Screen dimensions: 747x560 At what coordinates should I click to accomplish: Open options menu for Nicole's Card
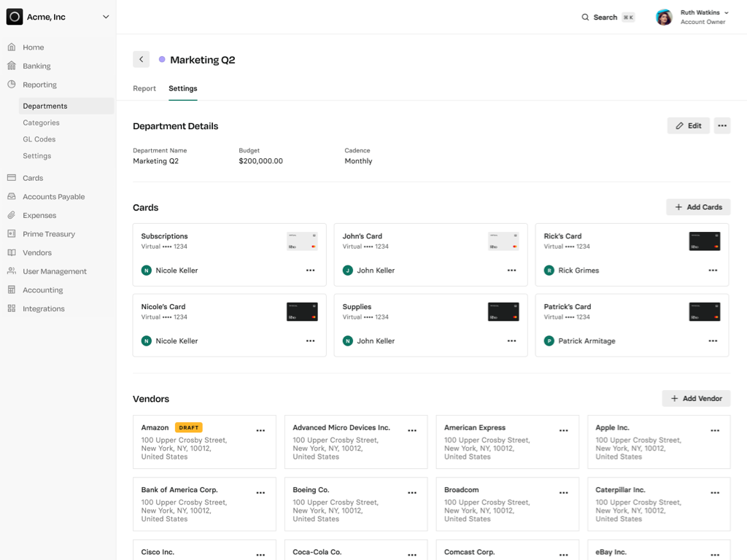(310, 341)
